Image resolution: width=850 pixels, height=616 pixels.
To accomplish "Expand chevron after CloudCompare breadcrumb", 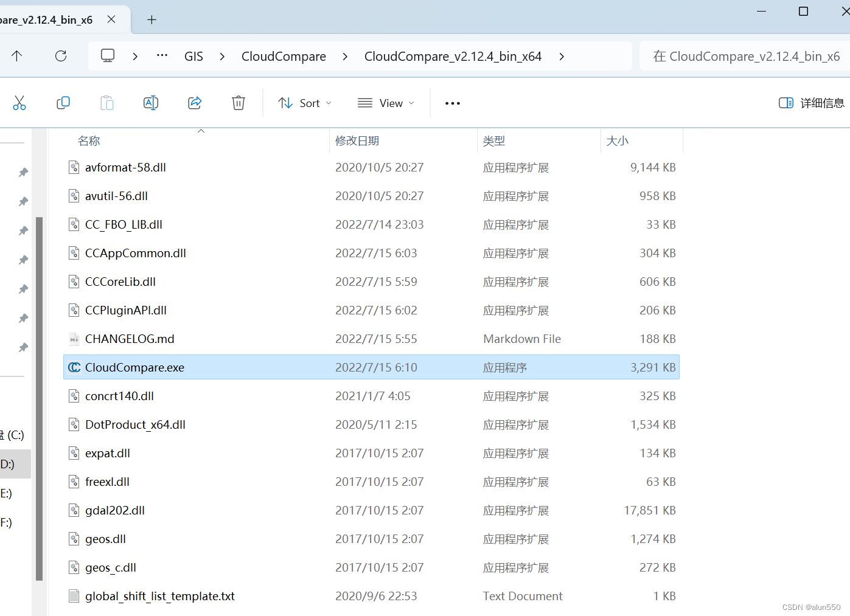I will [x=345, y=57].
